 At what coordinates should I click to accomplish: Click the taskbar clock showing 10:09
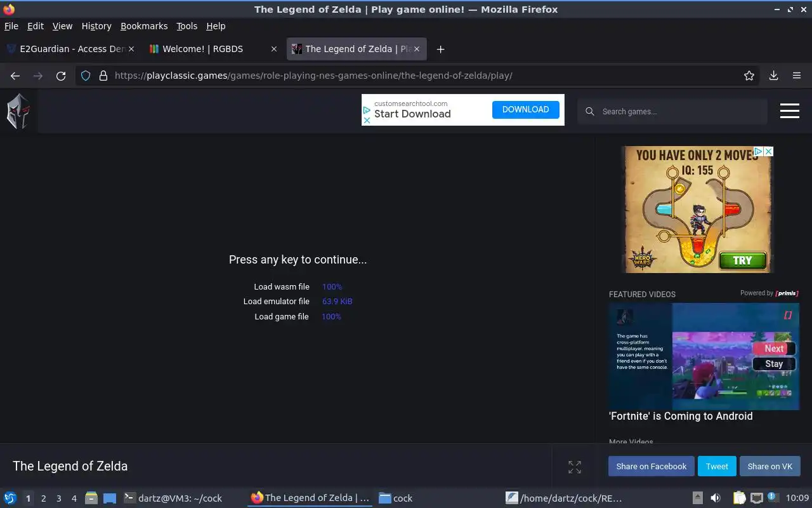[797, 498]
